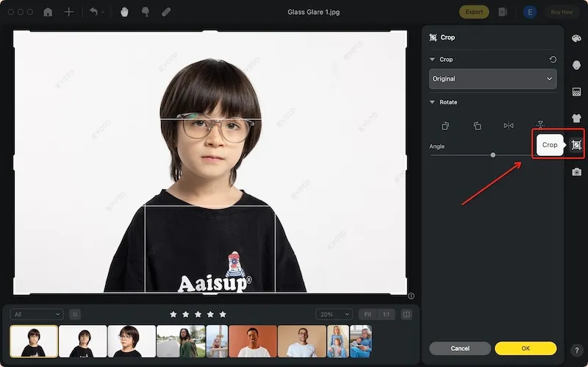Screen dimensions: 588x367
Task: Open the Original aspect ratio dropdown
Action: [x=492, y=79]
